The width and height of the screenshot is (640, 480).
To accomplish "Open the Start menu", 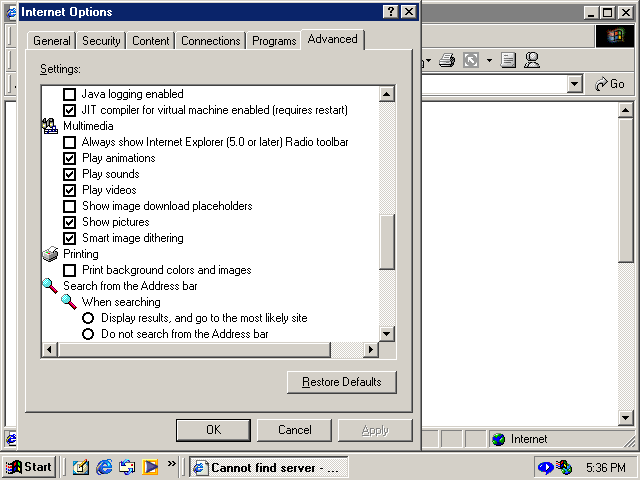I will [x=29, y=467].
